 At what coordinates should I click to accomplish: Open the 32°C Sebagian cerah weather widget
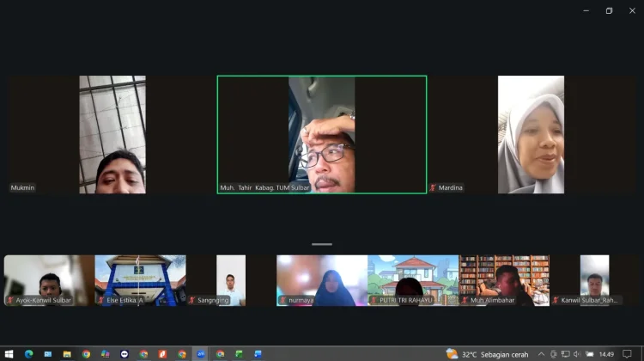point(487,354)
